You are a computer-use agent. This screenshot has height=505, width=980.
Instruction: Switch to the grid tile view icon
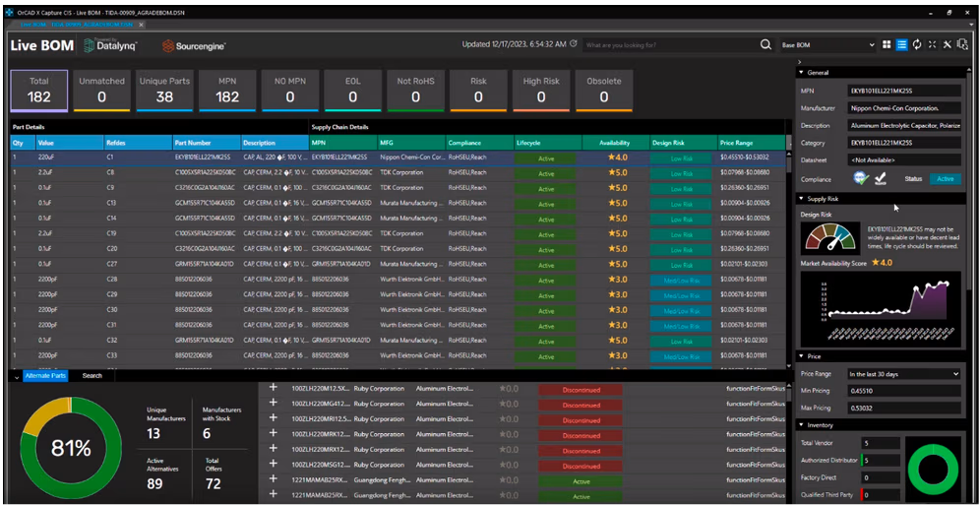(x=887, y=45)
